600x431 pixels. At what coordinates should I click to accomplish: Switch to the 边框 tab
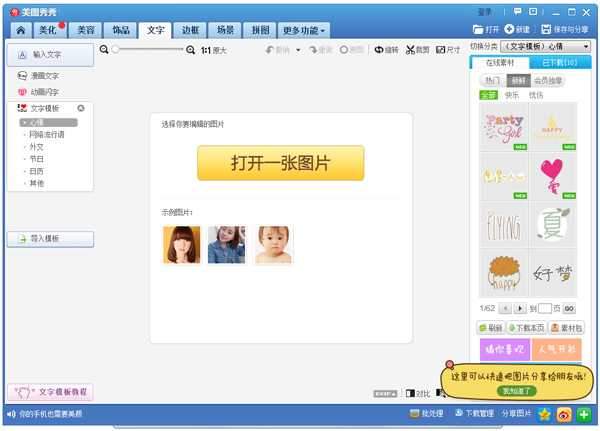192,30
